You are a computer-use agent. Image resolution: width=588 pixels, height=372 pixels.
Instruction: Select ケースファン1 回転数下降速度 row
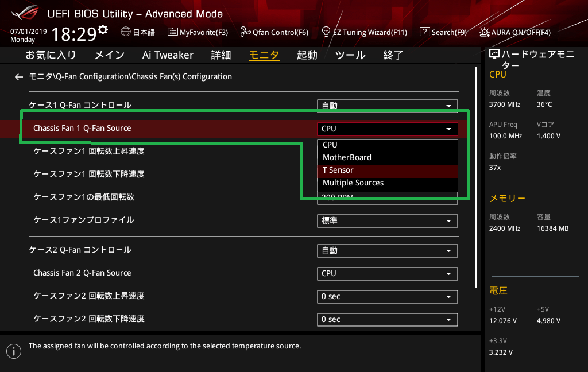89,174
